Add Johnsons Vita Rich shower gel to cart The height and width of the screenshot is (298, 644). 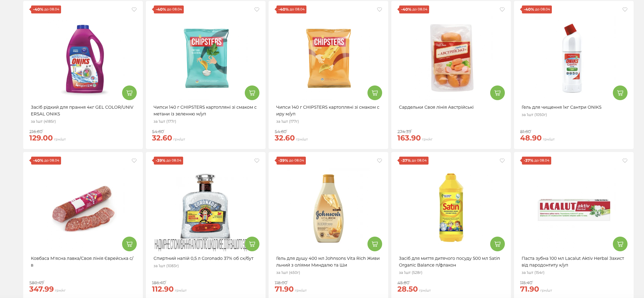pos(375,244)
